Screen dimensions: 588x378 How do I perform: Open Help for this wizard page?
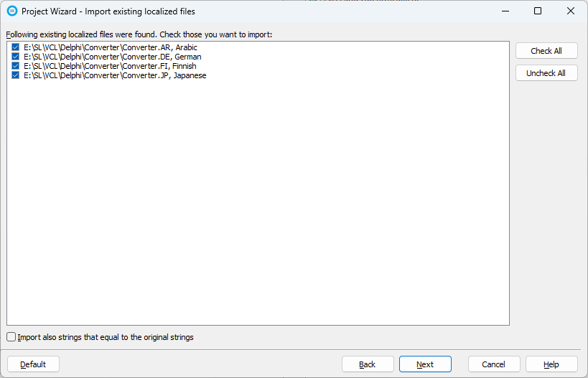pyautogui.click(x=551, y=364)
